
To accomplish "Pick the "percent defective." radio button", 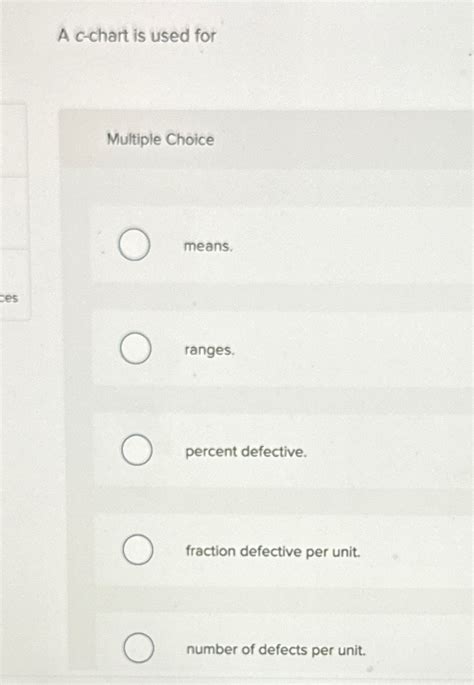I will [137, 450].
